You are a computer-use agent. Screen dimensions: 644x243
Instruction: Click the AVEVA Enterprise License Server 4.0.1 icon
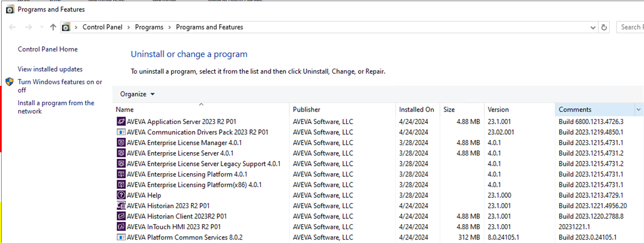[x=121, y=153]
